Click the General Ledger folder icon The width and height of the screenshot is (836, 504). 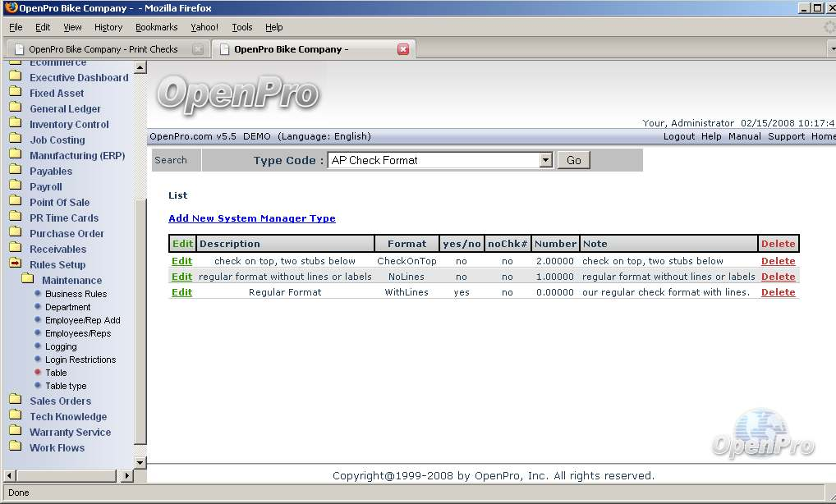15,108
